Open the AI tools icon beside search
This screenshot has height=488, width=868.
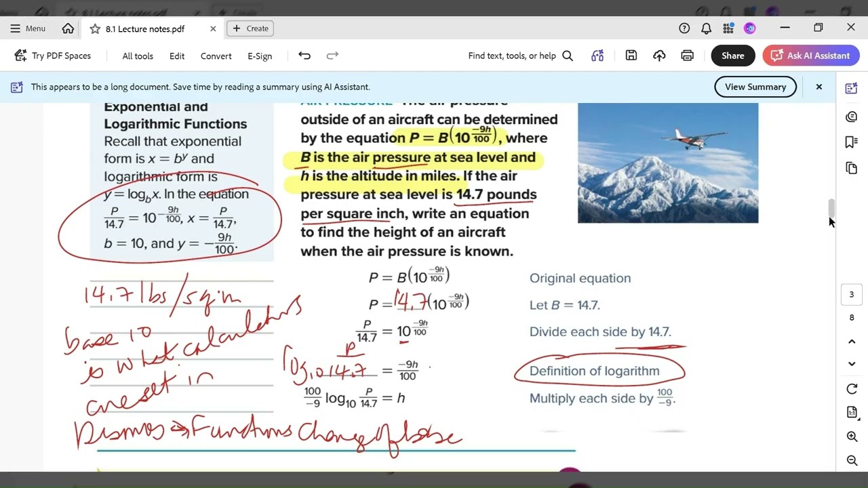coord(597,56)
